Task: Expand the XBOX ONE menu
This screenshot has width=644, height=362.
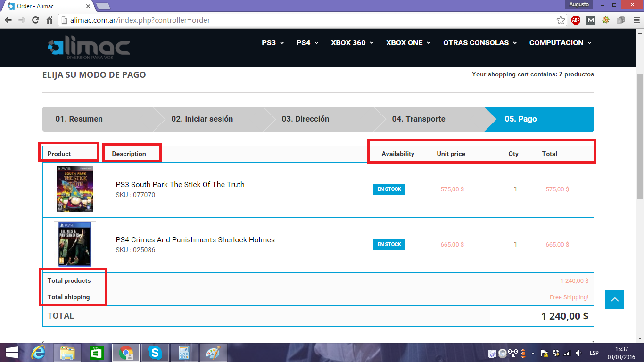Action: coord(408,43)
